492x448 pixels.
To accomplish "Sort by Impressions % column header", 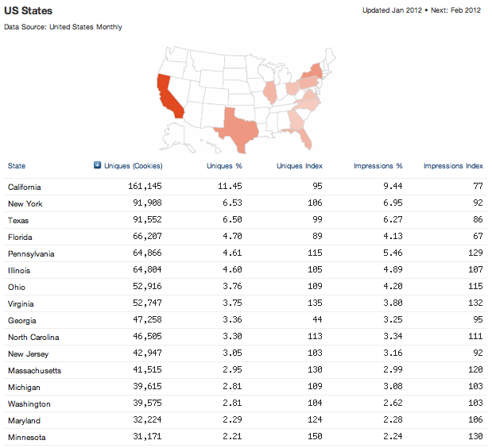I will click(x=378, y=166).
